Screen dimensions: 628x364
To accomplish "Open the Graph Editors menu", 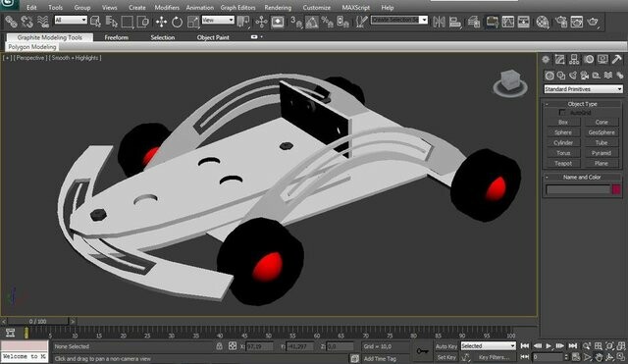I will [237, 7].
